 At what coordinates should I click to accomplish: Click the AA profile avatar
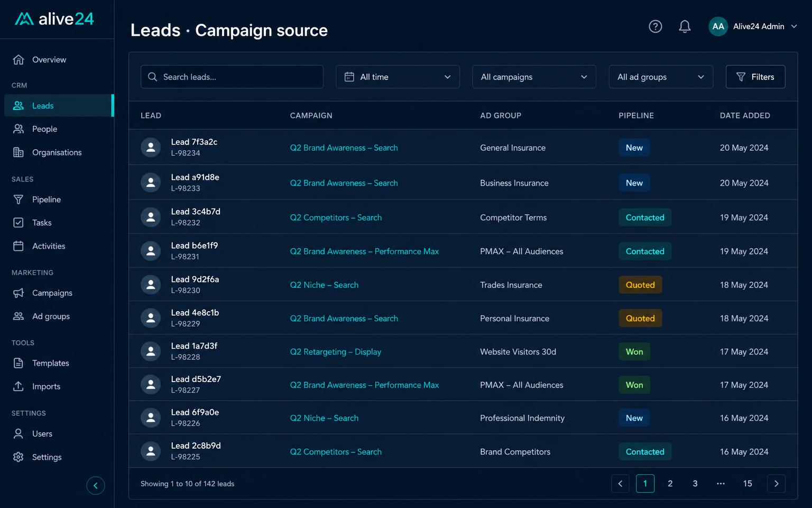[x=718, y=26]
